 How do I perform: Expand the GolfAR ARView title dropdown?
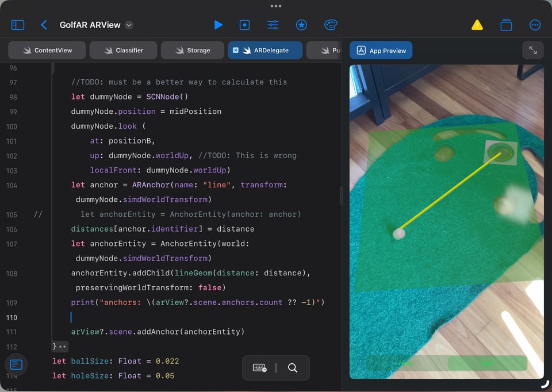pyautogui.click(x=129, y=25)
